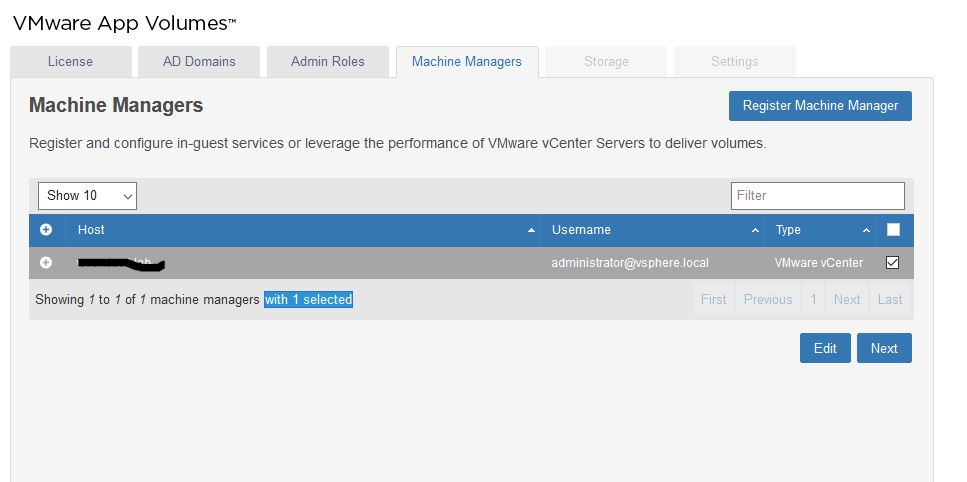Click the redacted host name cell
Screen dimensions: 967x482
[x=121, y=264]
